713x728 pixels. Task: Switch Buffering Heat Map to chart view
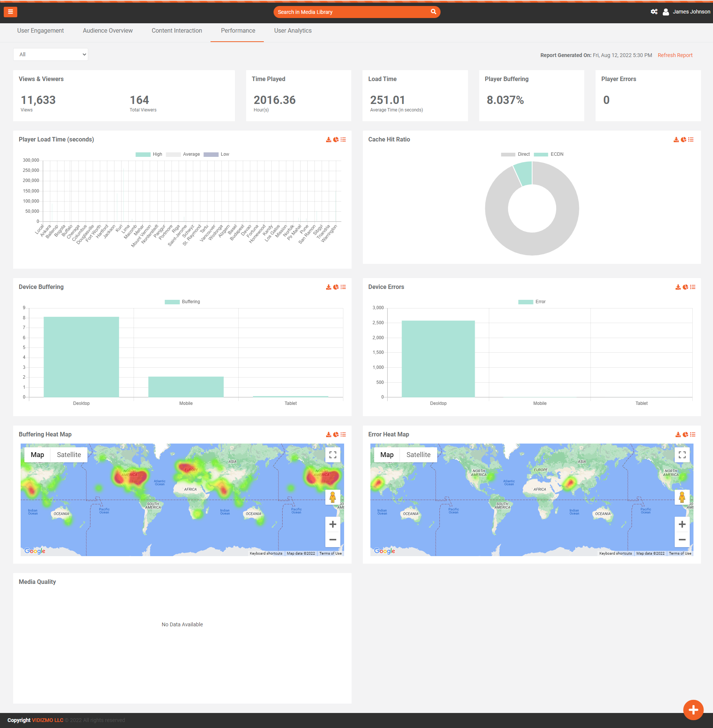coord(336,435)
